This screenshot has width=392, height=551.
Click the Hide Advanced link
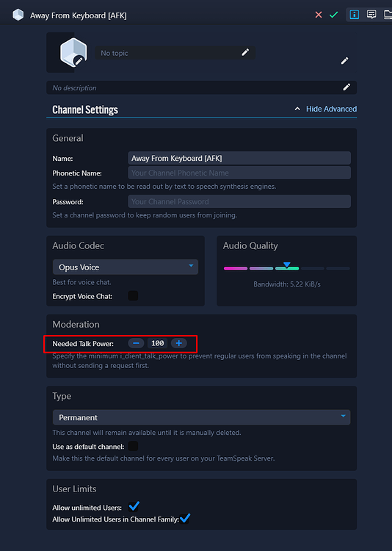(331, 109)
